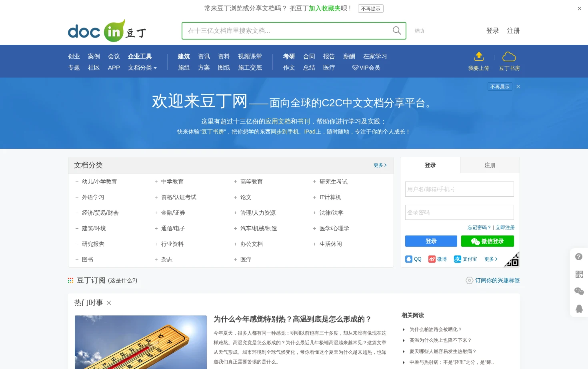Open APP navigation item

(114, 68)
